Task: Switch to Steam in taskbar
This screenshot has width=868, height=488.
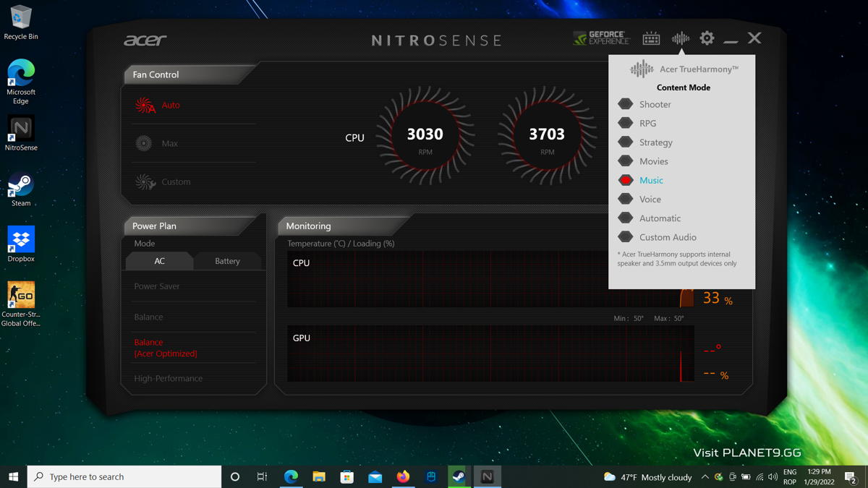Action: pyautogui.click(x=459, y=476)
